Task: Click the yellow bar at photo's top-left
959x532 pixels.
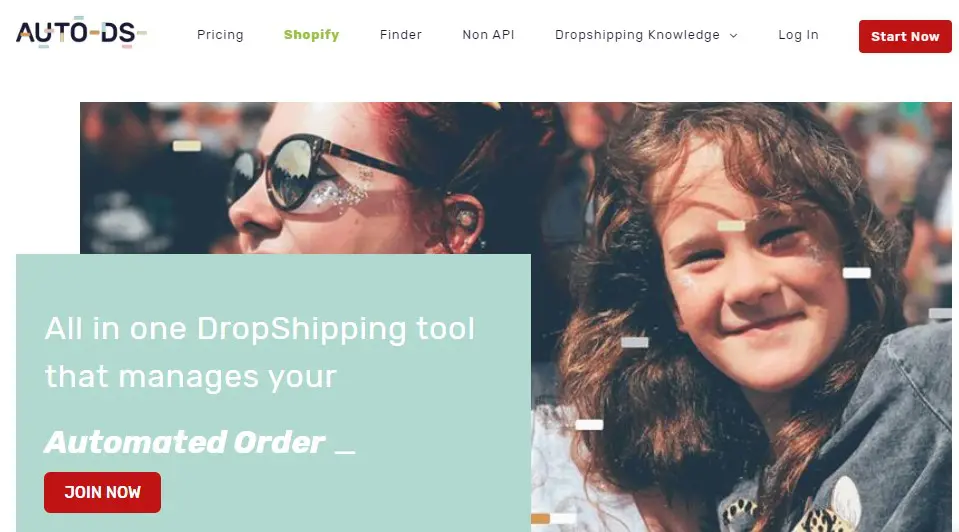Action: [187, 146]
